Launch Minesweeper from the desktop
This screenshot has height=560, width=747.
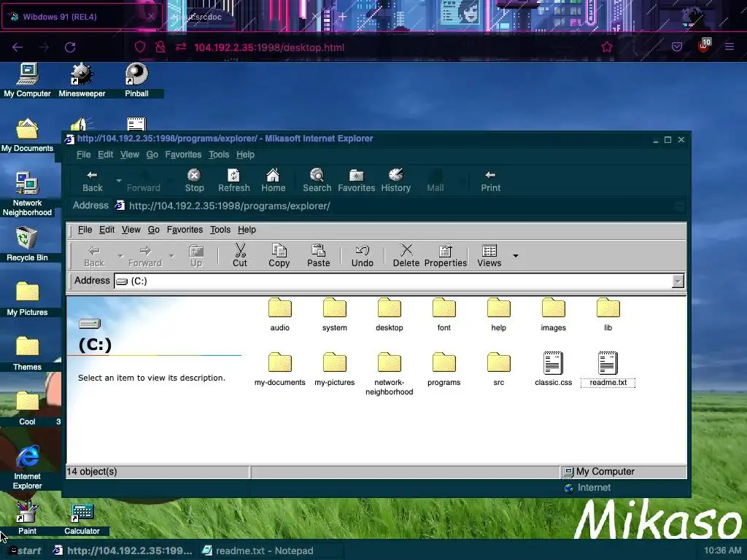[x=82, y=80]
